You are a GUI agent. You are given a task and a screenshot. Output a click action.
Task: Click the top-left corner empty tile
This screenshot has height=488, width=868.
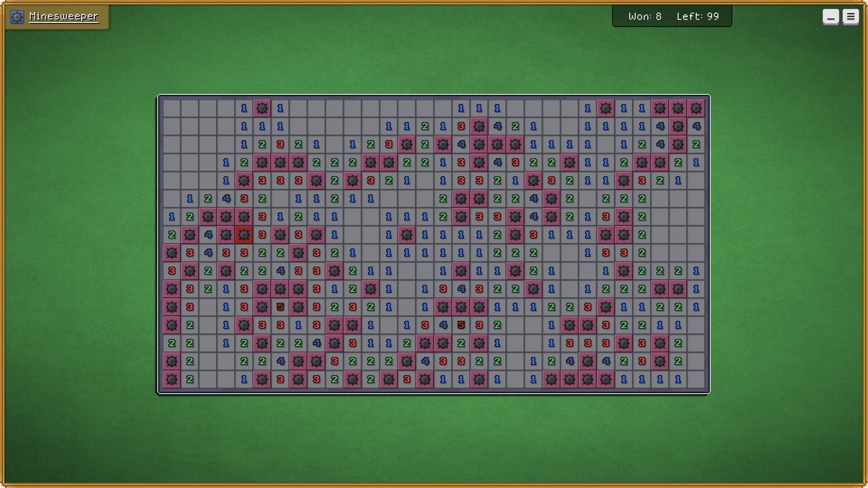[x=172, y=108]
